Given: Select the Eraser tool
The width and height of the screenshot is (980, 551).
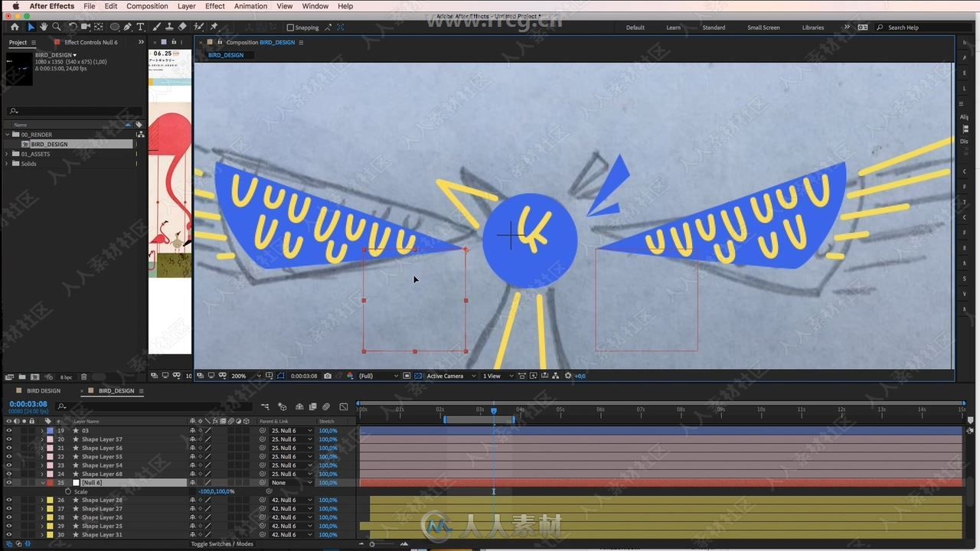Looking at the screenshot, I should pyautogui.click(x=182, y=27).
